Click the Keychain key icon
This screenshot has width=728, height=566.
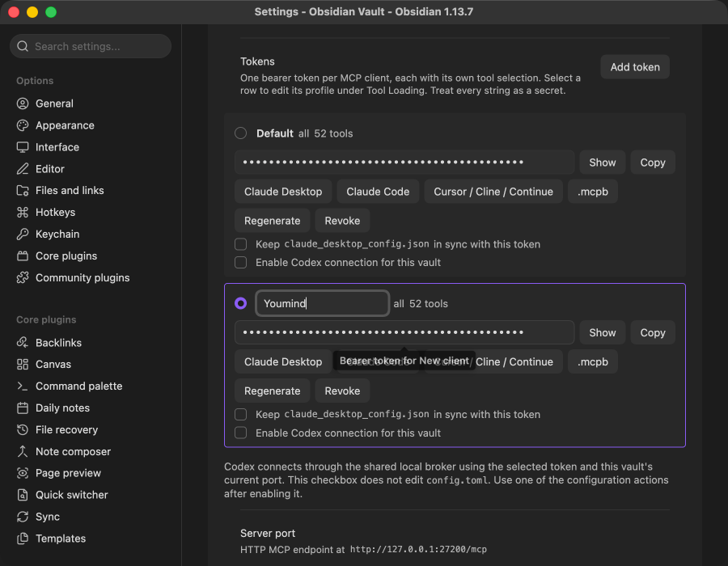coord(23,234)
